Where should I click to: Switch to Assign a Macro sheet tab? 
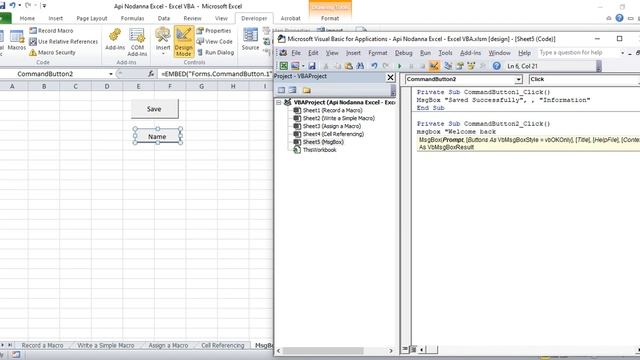coord(168,345)
